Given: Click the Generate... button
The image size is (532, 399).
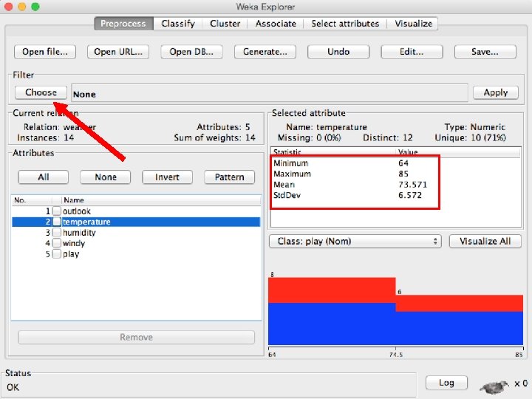Looking at the screenshot, I should [x=265, y=52].
